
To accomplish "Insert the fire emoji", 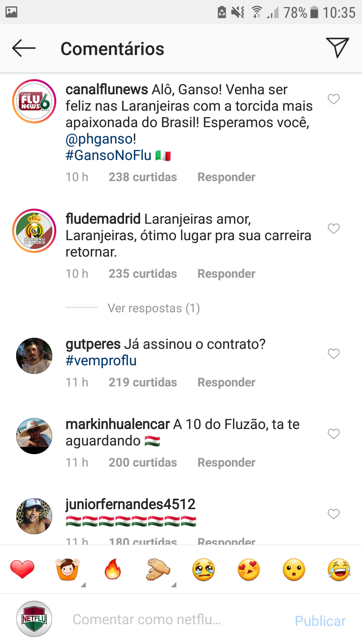I will click(113, 569).
